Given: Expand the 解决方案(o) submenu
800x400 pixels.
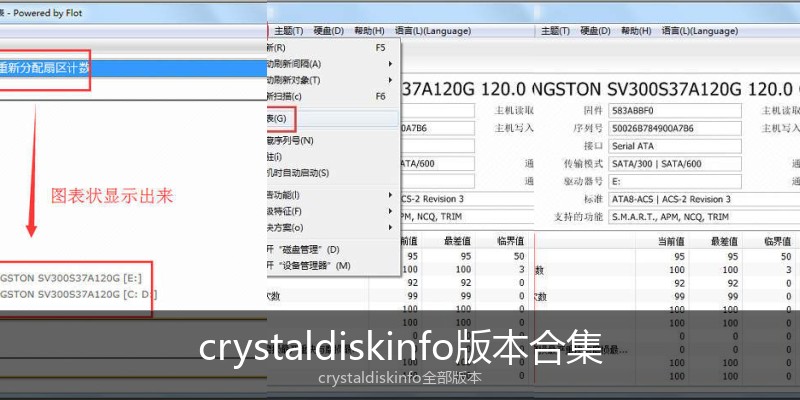Looking at the screenshot, I should [x=333, y=227].
